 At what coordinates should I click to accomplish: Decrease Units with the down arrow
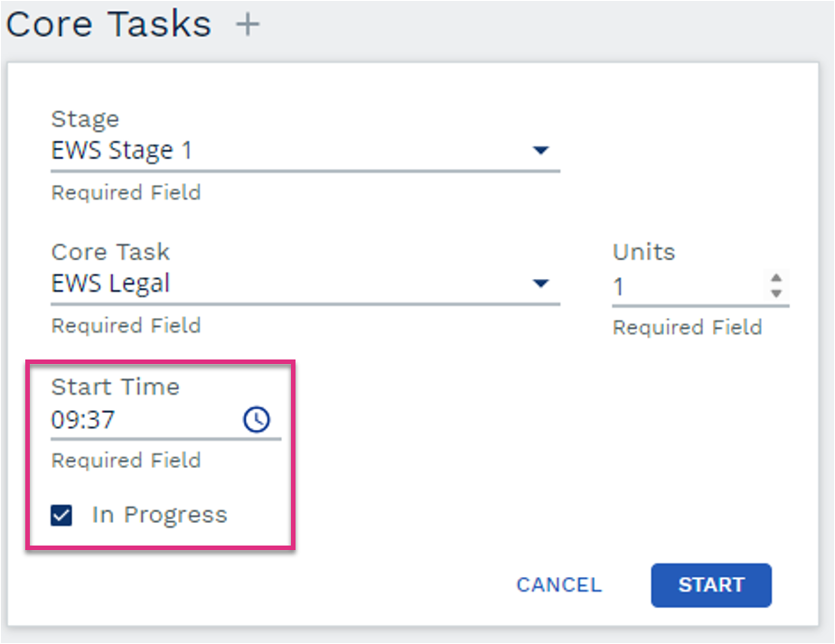pos(776,294)
